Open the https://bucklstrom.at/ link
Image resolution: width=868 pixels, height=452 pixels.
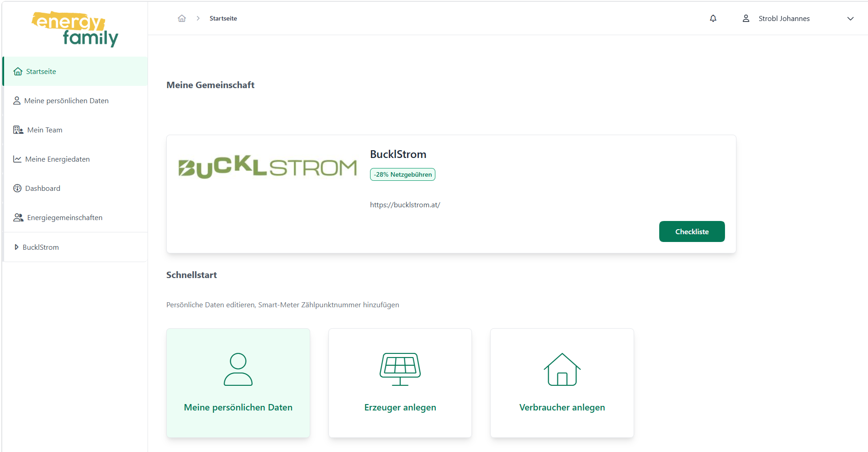tap(405, 205)
